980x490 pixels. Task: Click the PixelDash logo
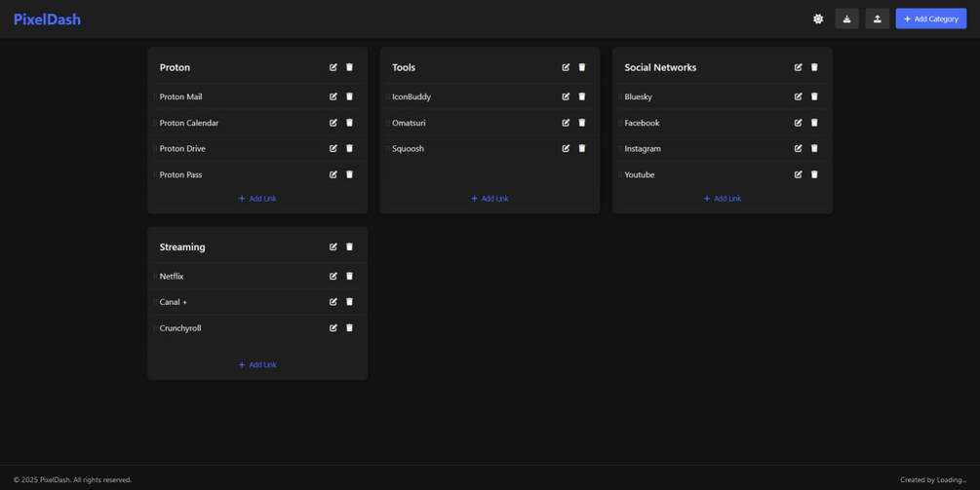[x=47, y=19]
